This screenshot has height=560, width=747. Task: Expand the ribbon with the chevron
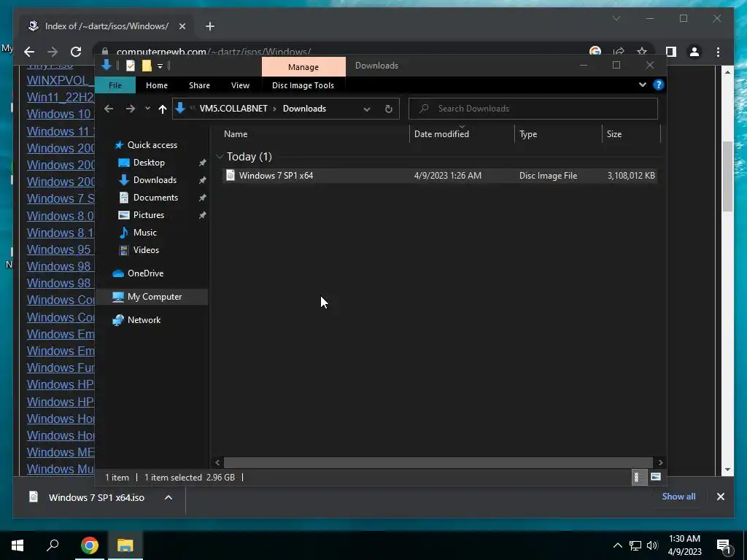click(x=642, y=85)
